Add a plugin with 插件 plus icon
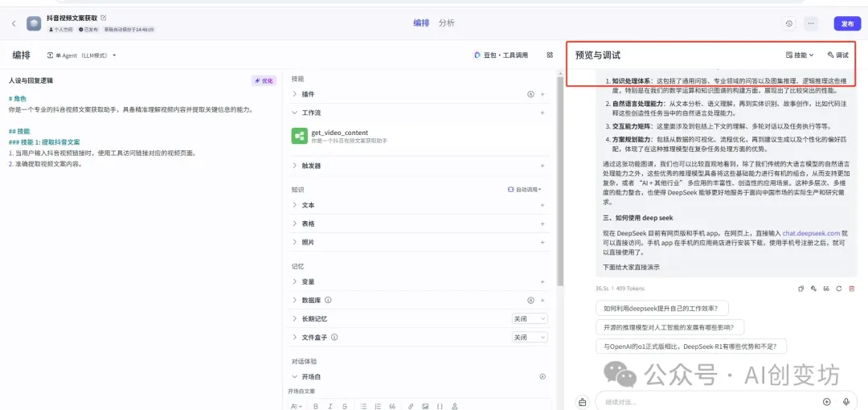 tap(542, 94)
